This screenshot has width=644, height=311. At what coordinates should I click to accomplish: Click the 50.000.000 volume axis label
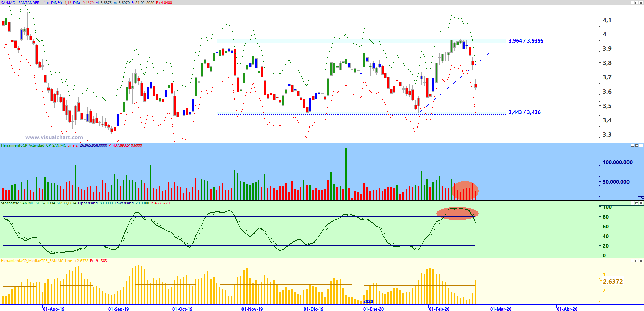tap(616, 182)
